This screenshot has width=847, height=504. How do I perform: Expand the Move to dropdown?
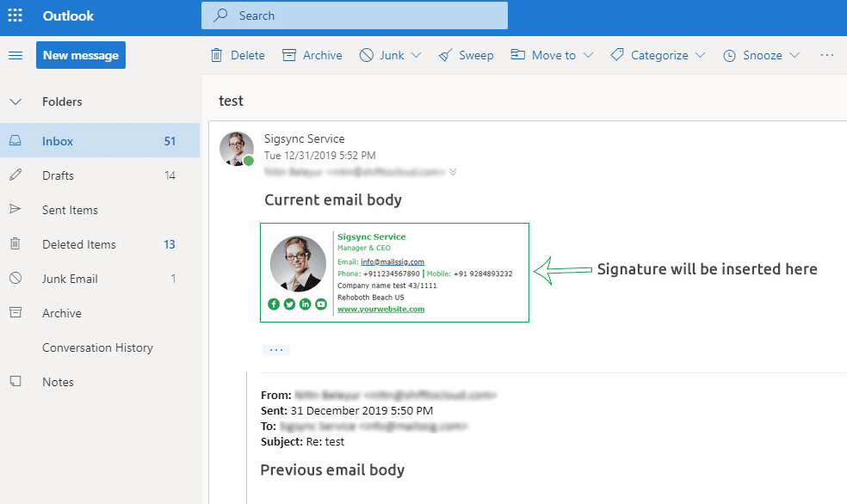click(x=588, y=55)
